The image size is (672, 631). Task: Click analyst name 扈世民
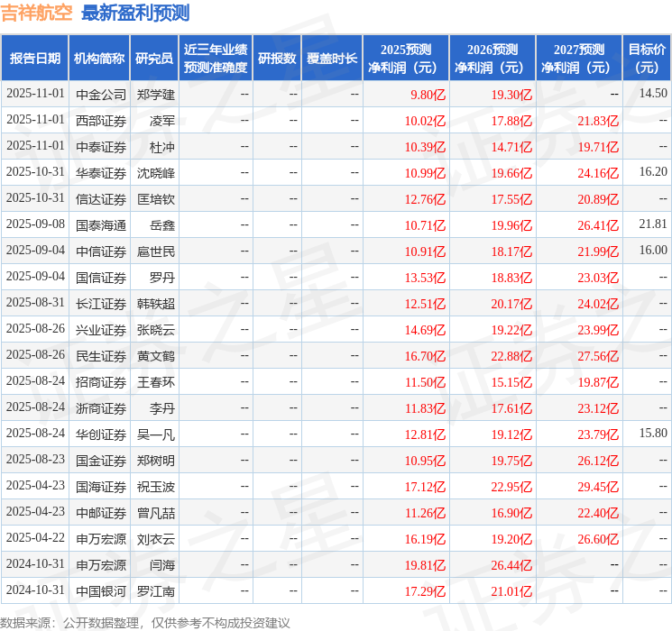pyautogui.click(x=156, y=251)
